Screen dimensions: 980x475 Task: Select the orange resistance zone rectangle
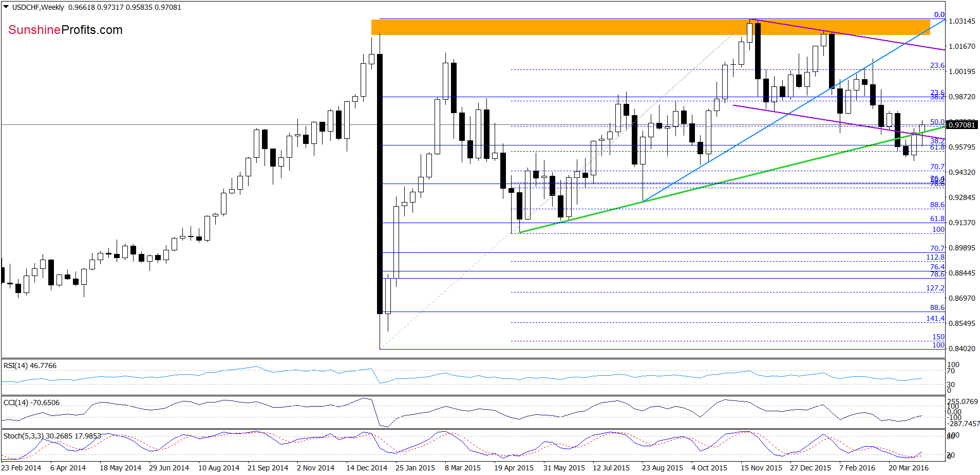[x=650, y=27]
